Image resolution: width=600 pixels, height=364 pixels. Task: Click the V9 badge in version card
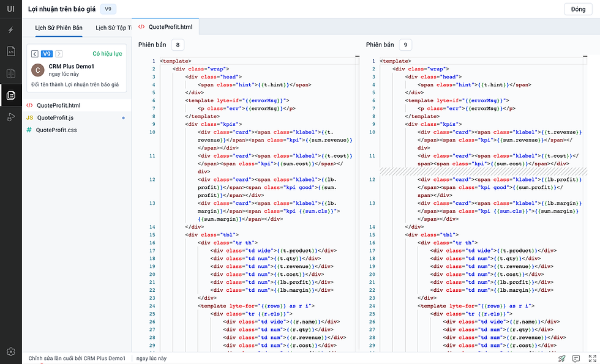coord(47,54)
